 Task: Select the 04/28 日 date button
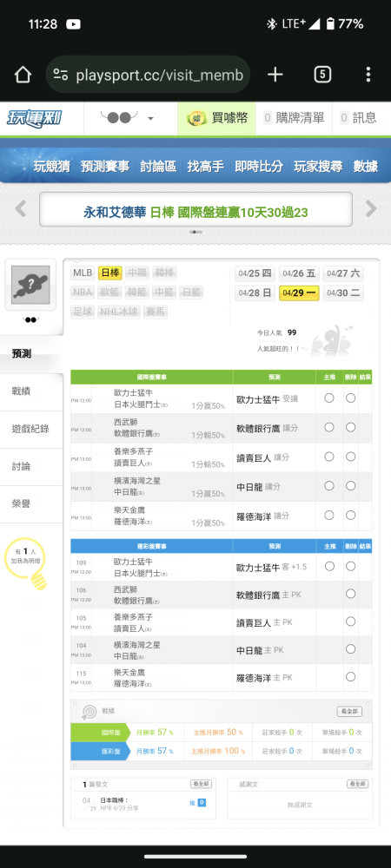255,293
